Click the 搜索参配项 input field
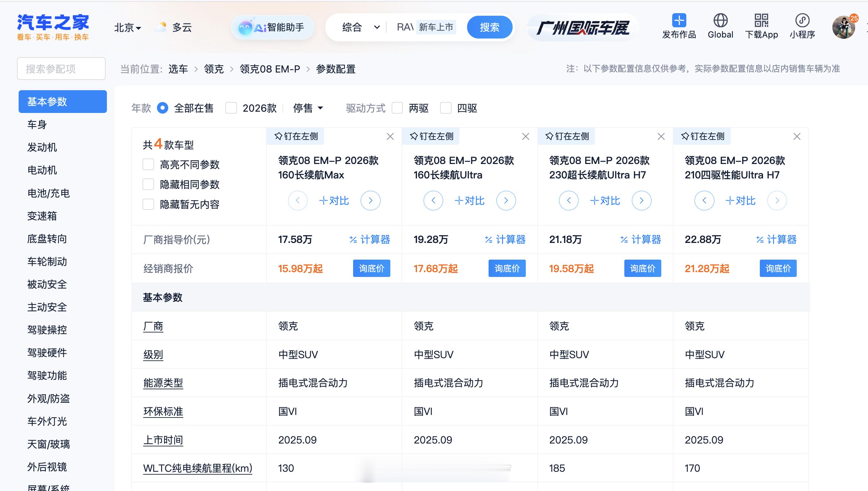The image size is (868, 491). [61, 69]
